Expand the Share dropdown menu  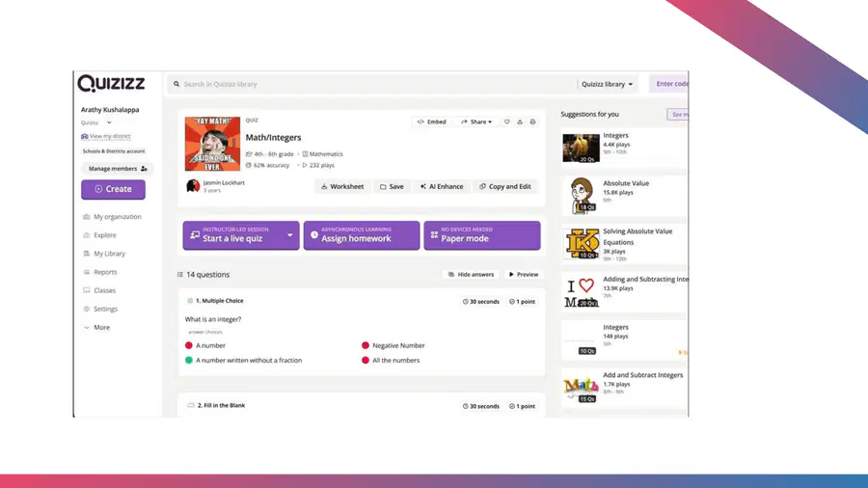coord(476,122)
